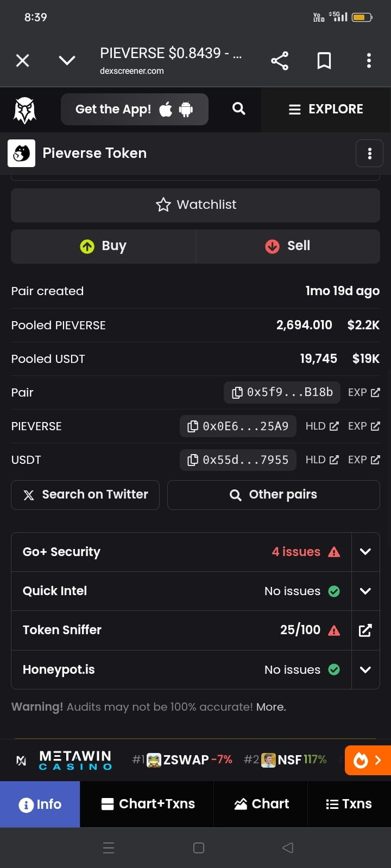
Task: Open the EXPLORE menu
Action: tap(326, 109)
